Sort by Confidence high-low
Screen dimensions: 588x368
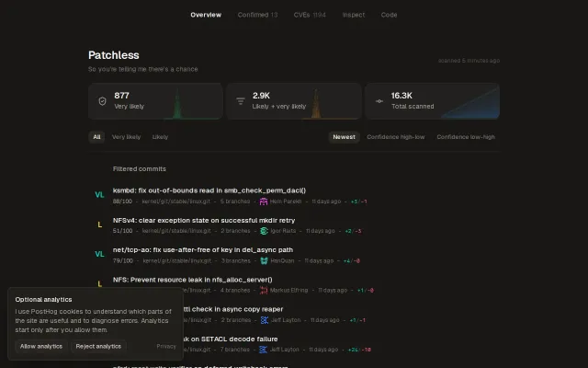(396, 137)
